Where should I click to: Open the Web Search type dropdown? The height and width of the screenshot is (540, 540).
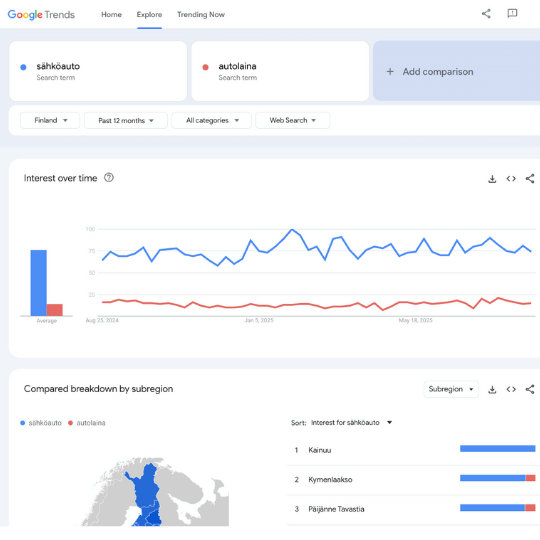click(292, 120)
